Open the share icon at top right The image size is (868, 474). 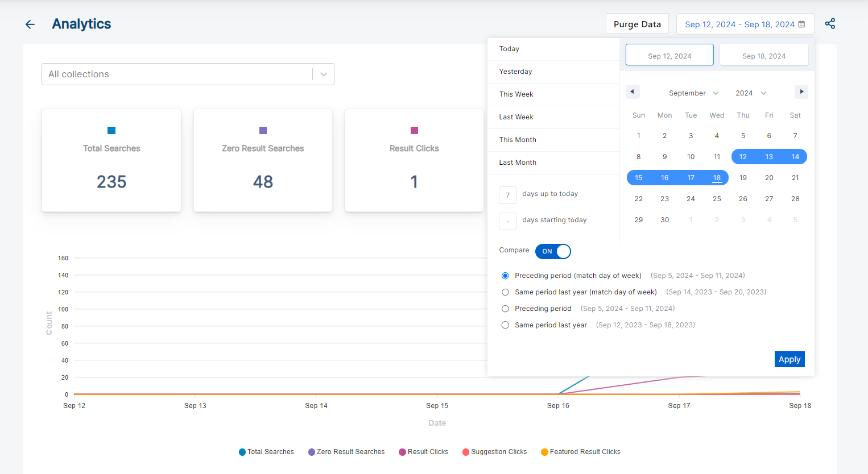click(x=830, y=24)
